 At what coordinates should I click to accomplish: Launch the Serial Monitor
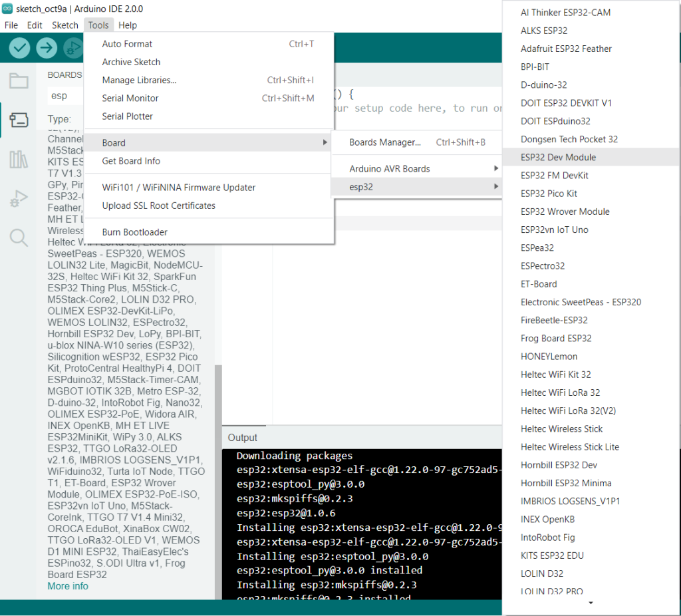pos(209,98)
